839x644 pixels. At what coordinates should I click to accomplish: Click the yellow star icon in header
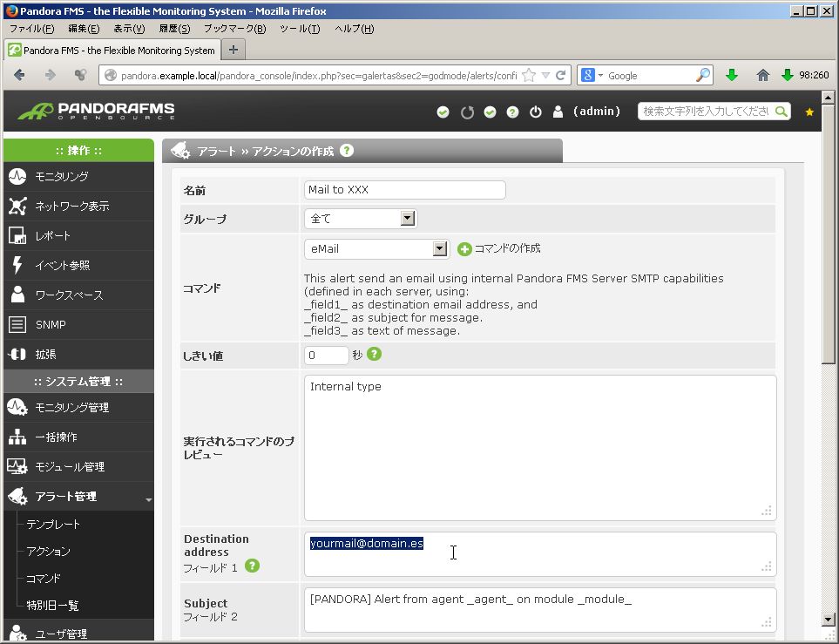coord(809,112)
